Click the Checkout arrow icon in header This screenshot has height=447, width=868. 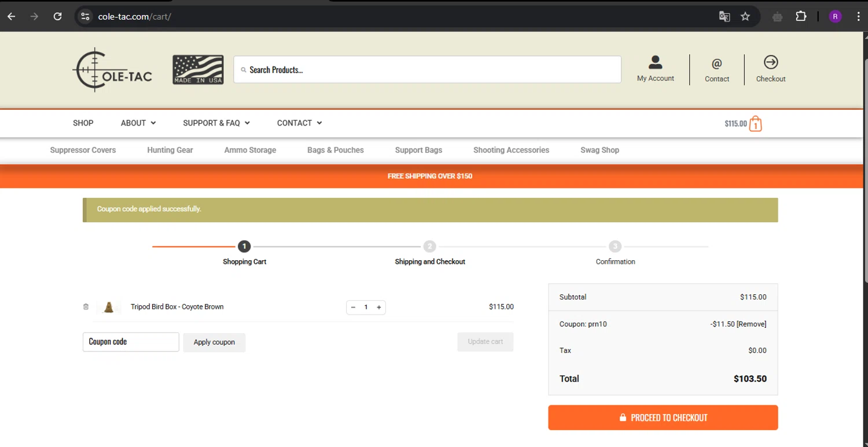pos(771,62)
